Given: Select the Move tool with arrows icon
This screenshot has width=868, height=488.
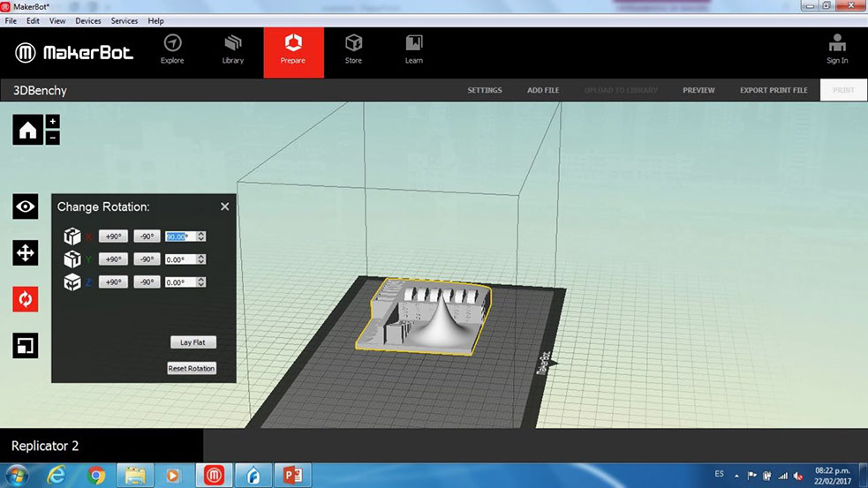Looking at the screenshot, I should click(26, 253).
